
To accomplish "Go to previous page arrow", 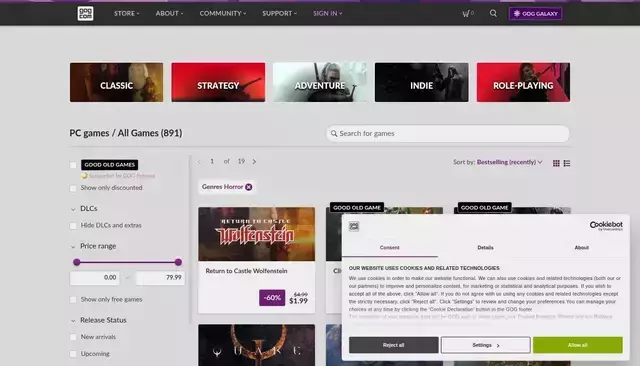I will click(200, 162).
